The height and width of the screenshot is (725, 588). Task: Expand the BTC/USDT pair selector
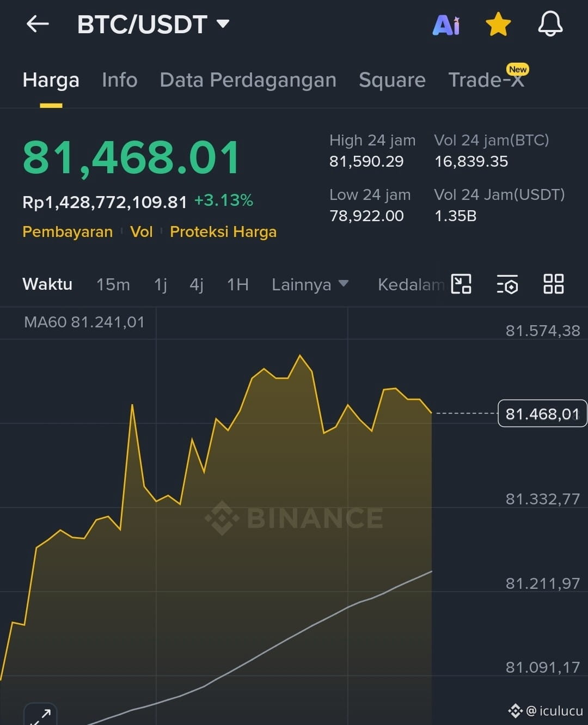tap(153, 25)
